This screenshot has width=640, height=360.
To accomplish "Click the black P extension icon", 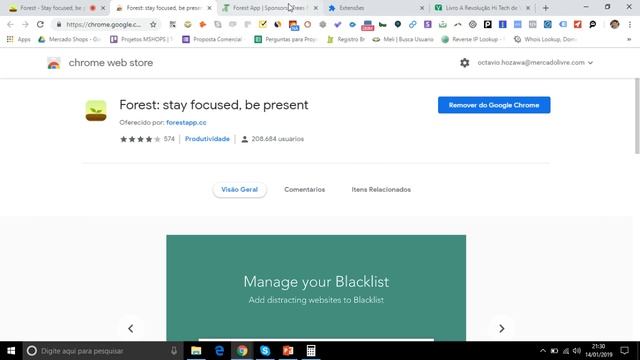I will click(x=487, y=24).
